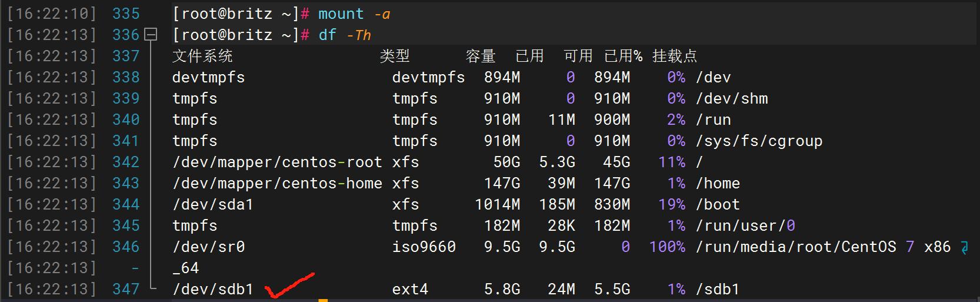This screenshot has width=980, height=302.
Task: Click 'devtmpfs' in the filesystem column
Action: click(208, 77)
